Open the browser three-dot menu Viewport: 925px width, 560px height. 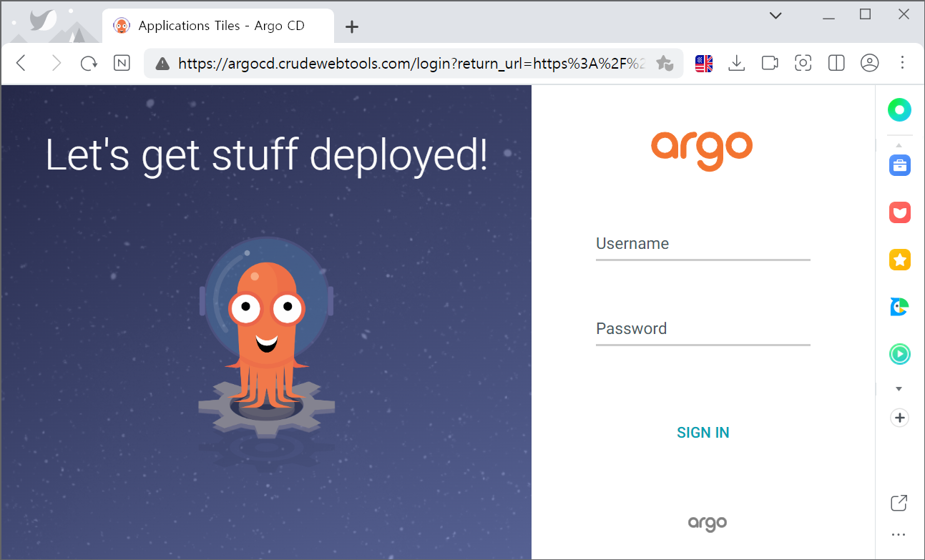click(x=902, y=63)
